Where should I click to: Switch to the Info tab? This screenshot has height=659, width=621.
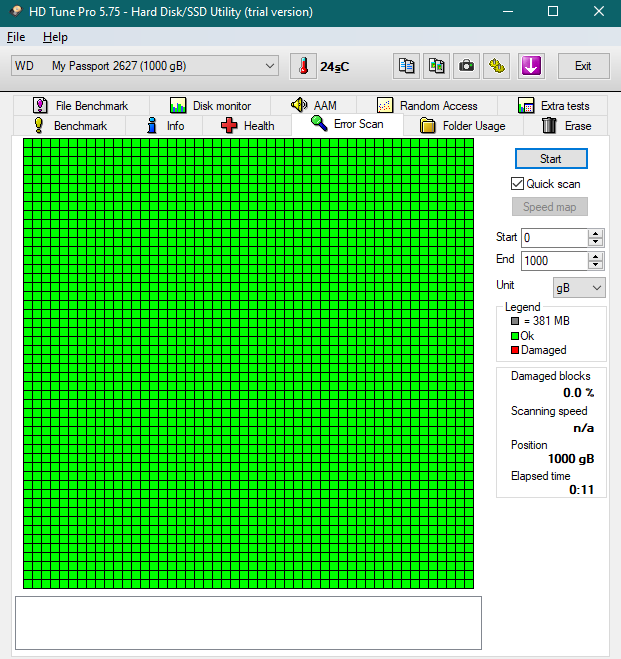pyautogui.click(x=164, y=126)
